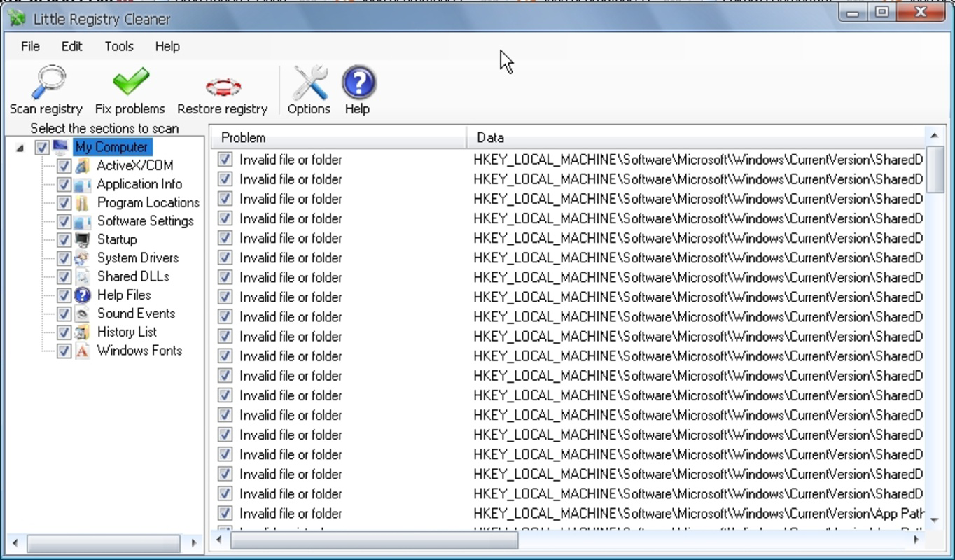This screenshot has height=560, width=955.
Task: Toggle the Startup section checkbox
Action: pyautogui.click(x=64, y=240)
